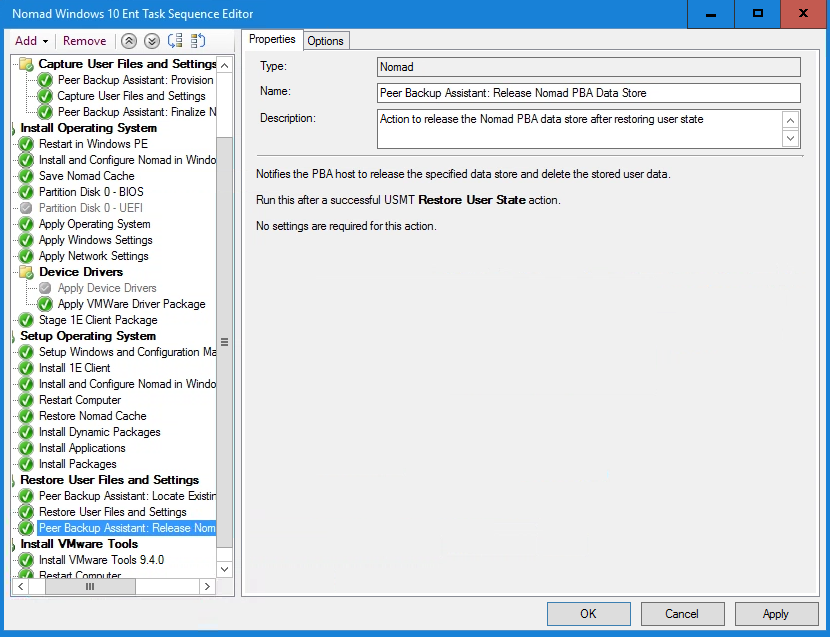830x637 pixels.
Task: Select the Install Operating System group
Action: click(x=88, y=128)
